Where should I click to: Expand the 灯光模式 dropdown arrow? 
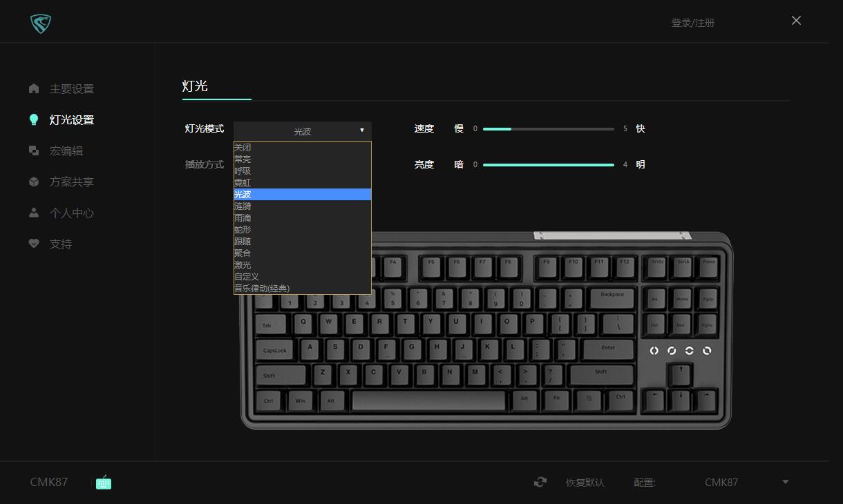[361, 130]
